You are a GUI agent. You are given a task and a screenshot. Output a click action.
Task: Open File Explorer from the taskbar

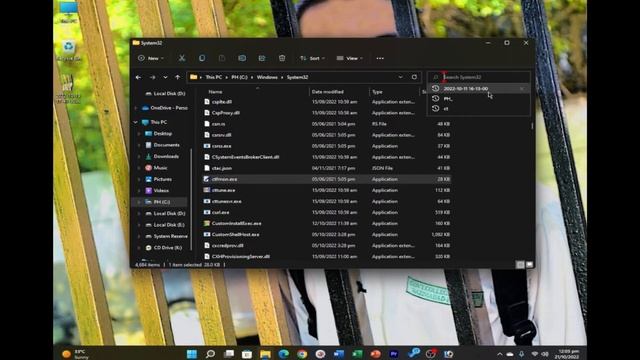pyautogui.click(x=265, y=354)
